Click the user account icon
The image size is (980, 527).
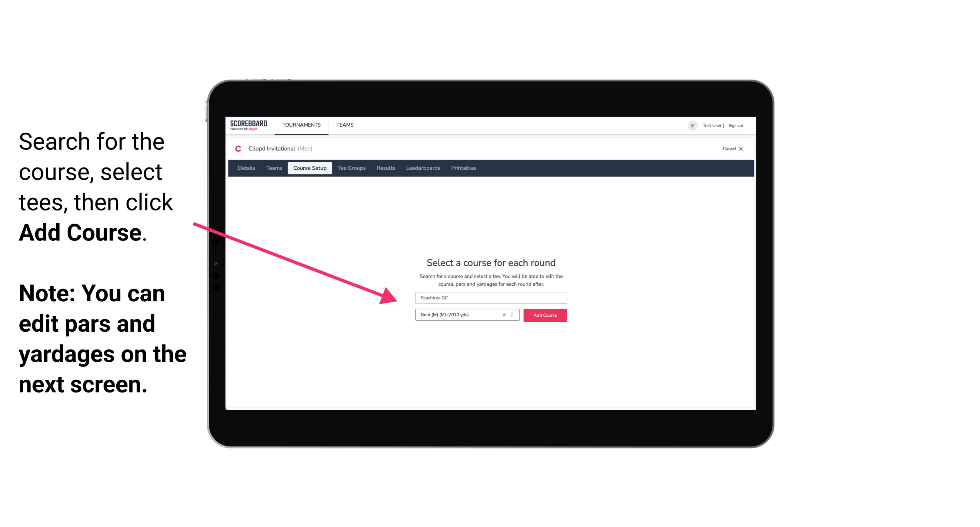pyautogui.click(x=692, y=125)
